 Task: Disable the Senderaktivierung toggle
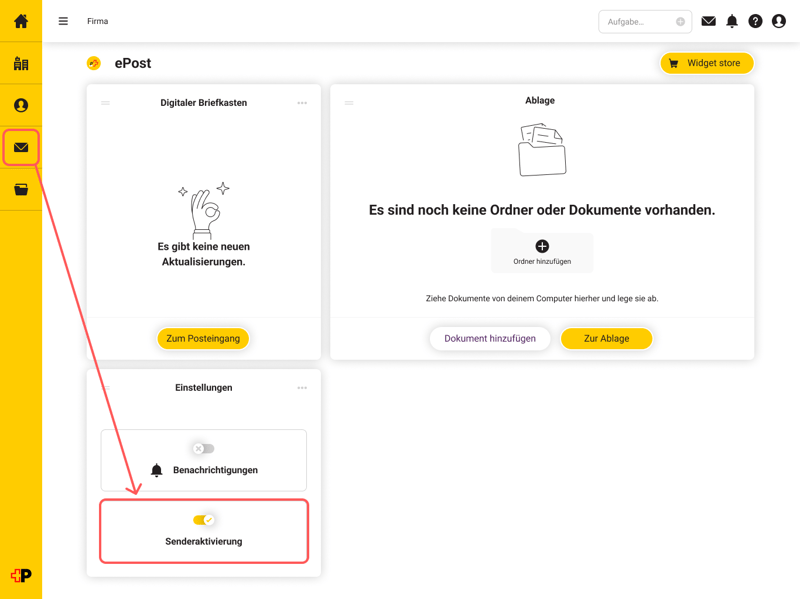pyautogui.click(x=204, y=520)
